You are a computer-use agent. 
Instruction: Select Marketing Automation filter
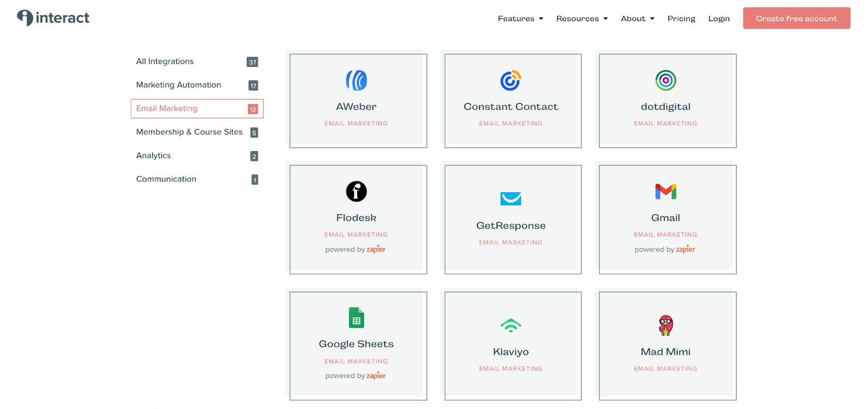(x=197, y=85)
